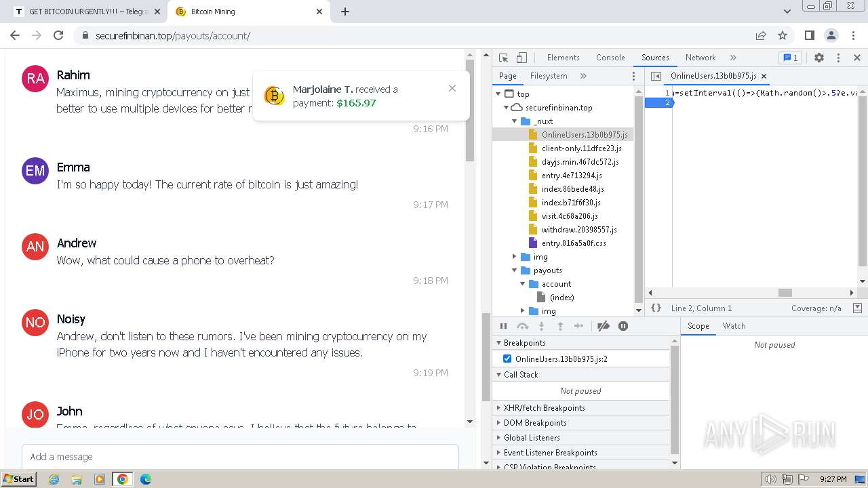Open the issues counter badge showing 1
868x488 pixels.
pos(789,58)
